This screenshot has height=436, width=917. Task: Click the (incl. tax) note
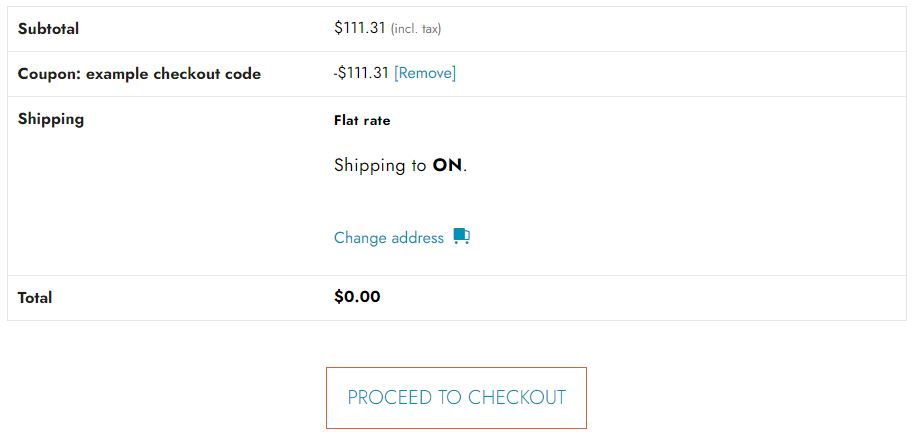click(416, 29)
